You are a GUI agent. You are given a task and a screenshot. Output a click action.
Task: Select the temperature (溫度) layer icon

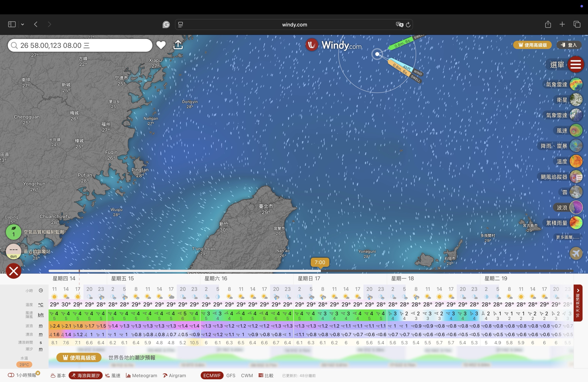click(576, 161)
